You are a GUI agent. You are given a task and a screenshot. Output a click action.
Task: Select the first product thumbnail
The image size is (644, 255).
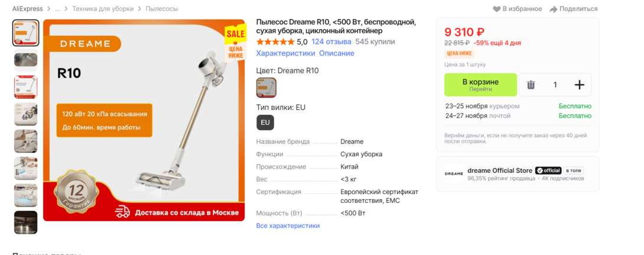point(26,33)
